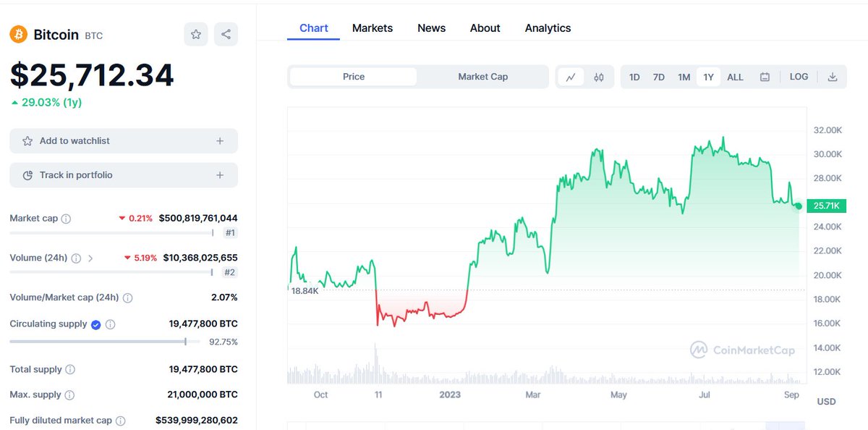Click the $10,368,025,655 volume value
Screen dimensions: 868x430
(200, 258)
